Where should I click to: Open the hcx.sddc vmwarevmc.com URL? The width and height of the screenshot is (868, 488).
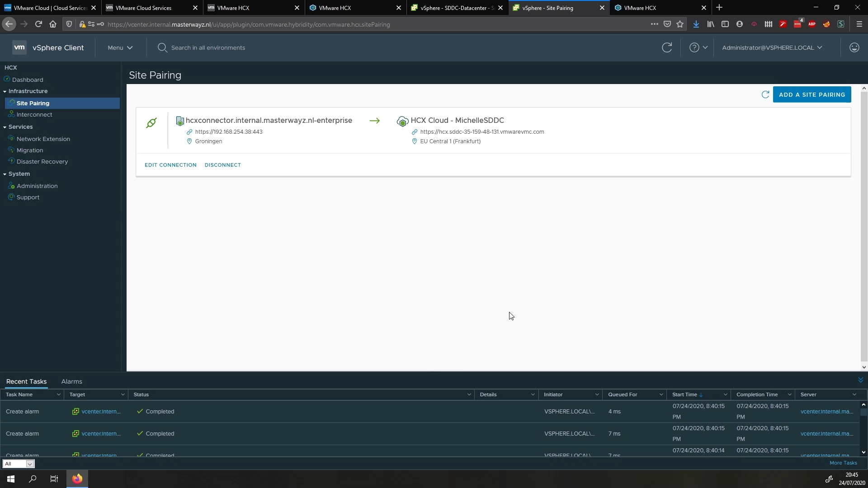point(482,131)
